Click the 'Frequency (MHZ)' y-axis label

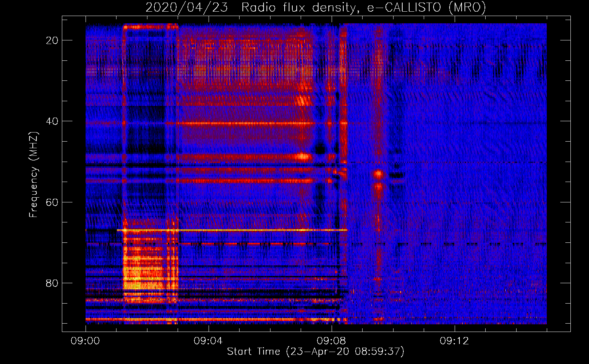coord(33,175)
